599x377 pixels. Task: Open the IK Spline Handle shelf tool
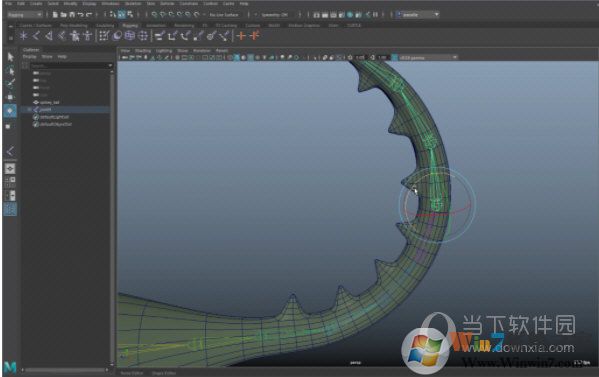point(62,36)
